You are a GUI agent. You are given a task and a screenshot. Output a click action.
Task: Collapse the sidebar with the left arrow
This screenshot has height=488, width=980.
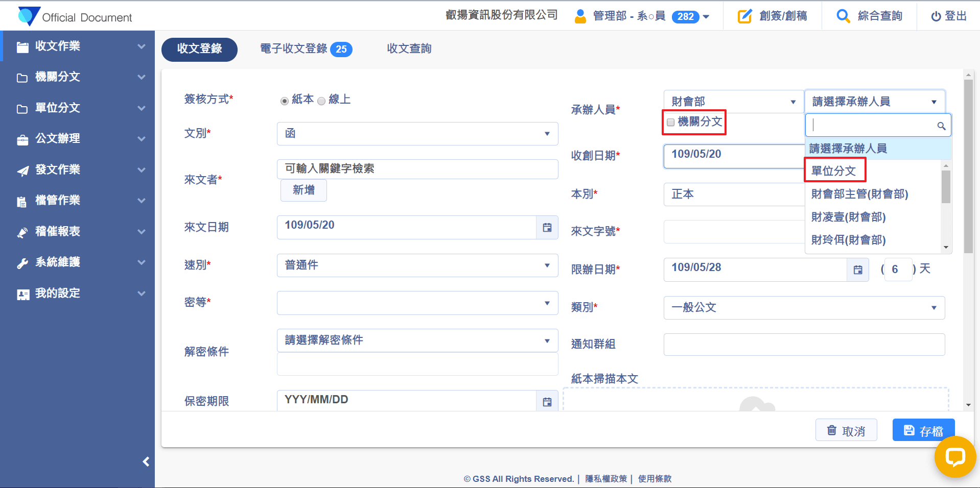(x=146, y=461)
